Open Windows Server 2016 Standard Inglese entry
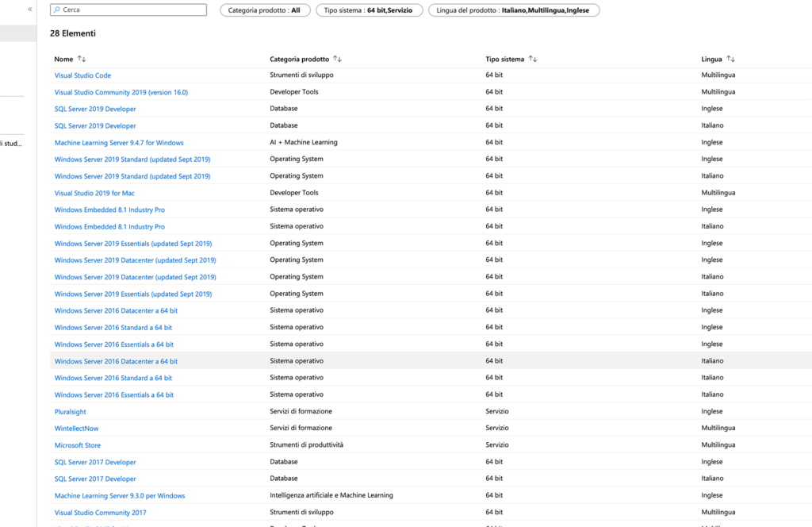The image size is (812, 527). click(113, 328)
